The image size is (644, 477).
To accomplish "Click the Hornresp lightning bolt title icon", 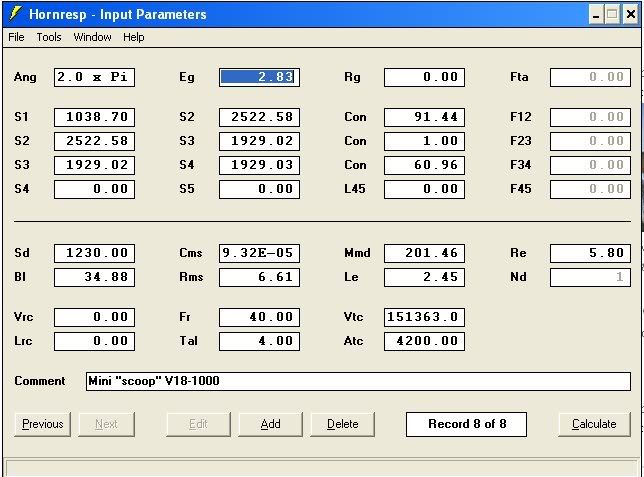I will click(x=15, y=14).
